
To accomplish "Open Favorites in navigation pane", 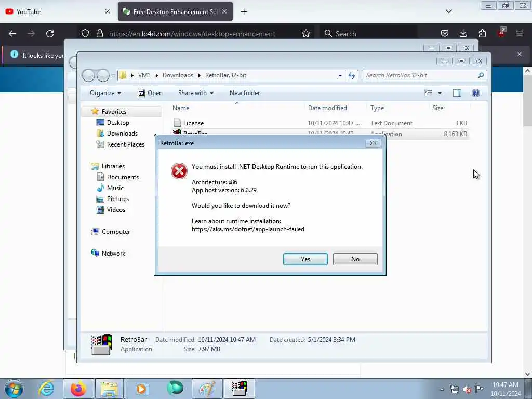I will [x=114, y=112].
